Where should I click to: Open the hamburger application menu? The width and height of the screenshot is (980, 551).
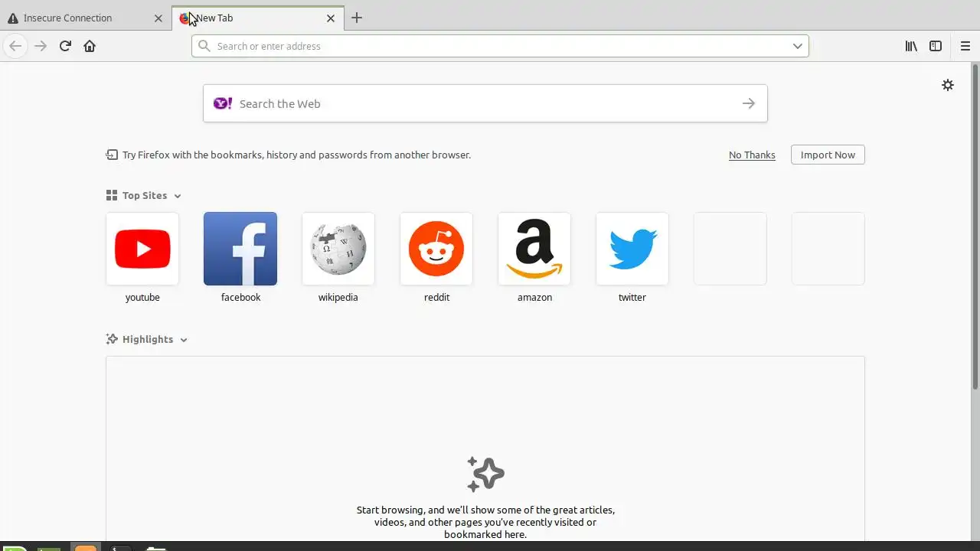[965, 46]
